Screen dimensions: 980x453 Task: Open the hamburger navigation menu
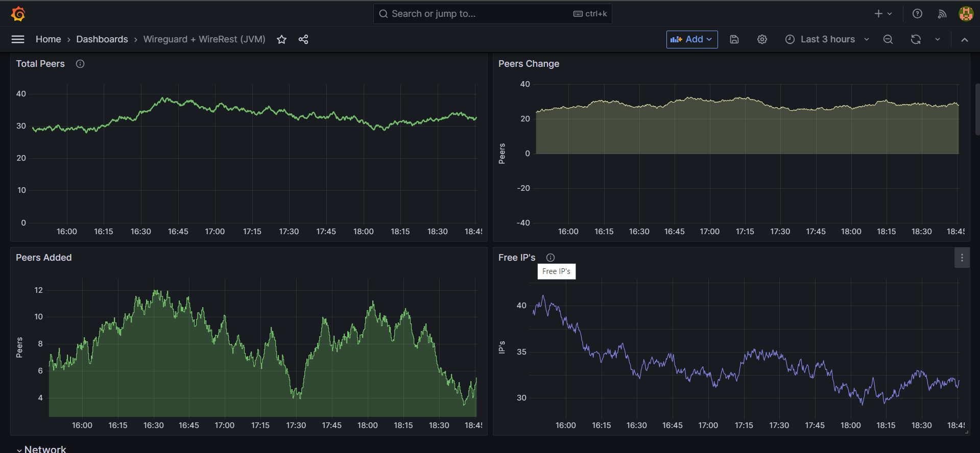pos(18,39)
